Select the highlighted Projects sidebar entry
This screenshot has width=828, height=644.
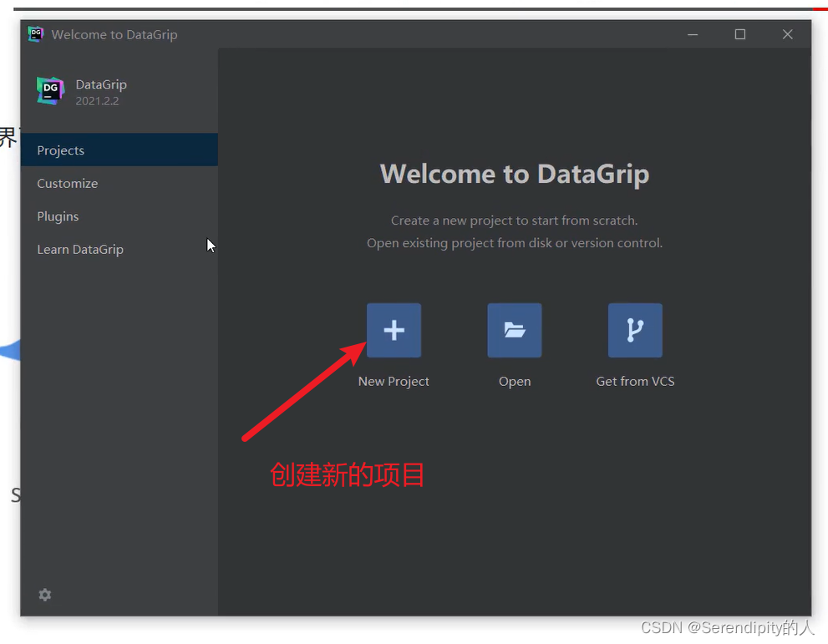60,150
